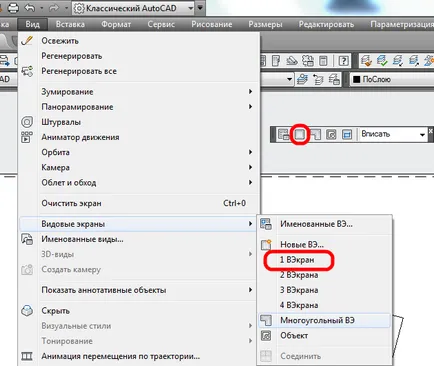Expand the Камера submenu
The image size is (434, 366).
138,167
